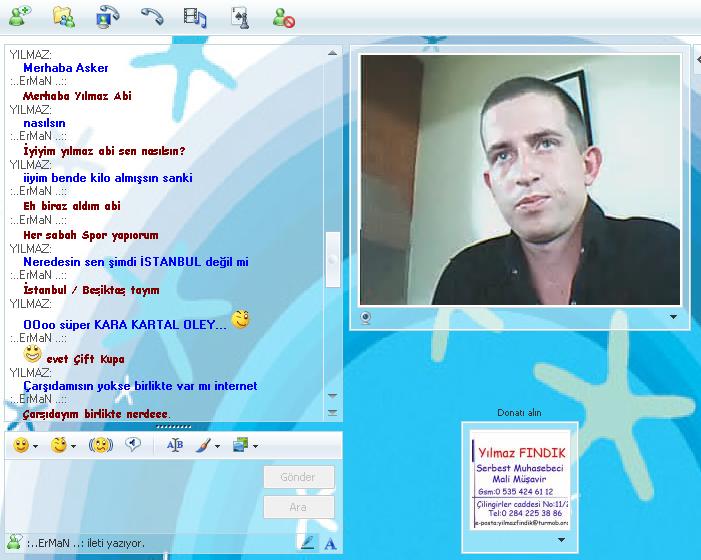Click the Yılmaz FINDIK display picture

[x=515, y=476]
